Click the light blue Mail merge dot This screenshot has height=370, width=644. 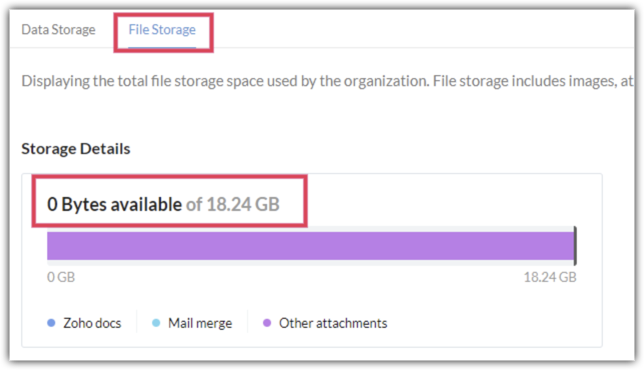[156, 323]
